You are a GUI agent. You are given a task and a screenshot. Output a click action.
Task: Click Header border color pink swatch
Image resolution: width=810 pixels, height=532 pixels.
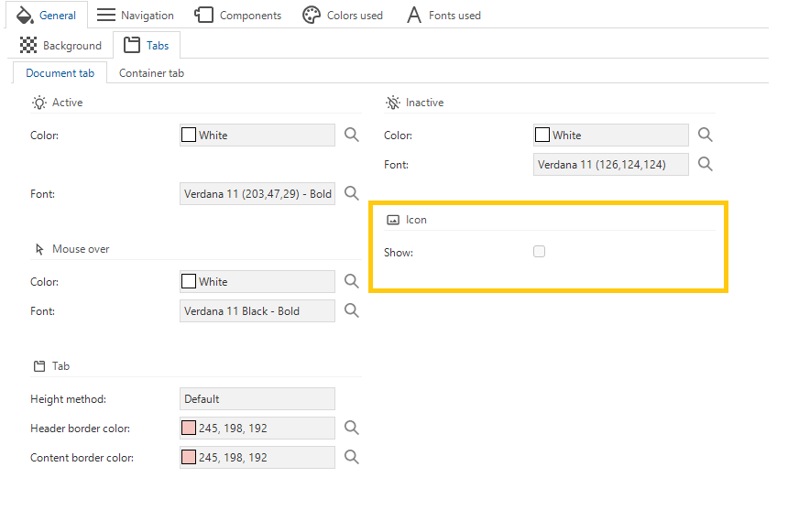189,428
